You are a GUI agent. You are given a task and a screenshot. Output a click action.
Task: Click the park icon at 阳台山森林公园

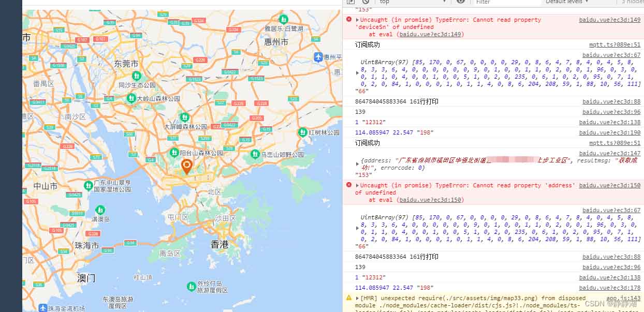coord(173,153)
